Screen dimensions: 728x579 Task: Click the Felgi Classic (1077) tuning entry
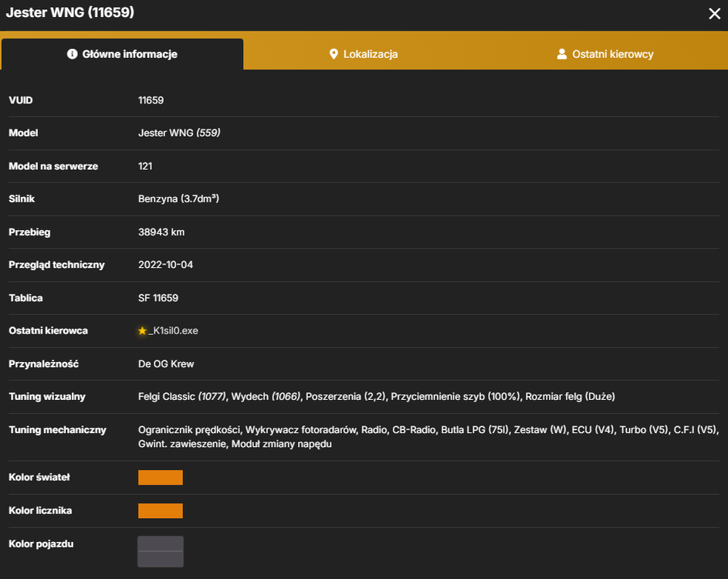(x=181, y=397)
